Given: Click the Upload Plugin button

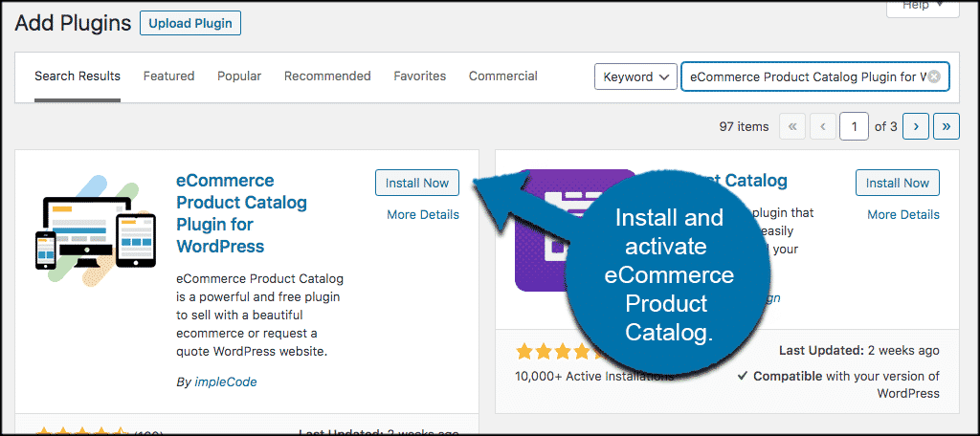Looking at the screenshot, I should (x=190, y=24).
